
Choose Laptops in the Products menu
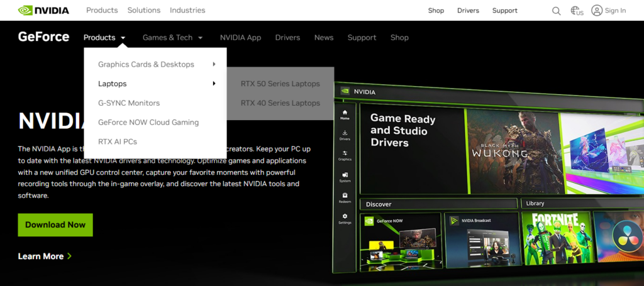click(x=113, y=84)
